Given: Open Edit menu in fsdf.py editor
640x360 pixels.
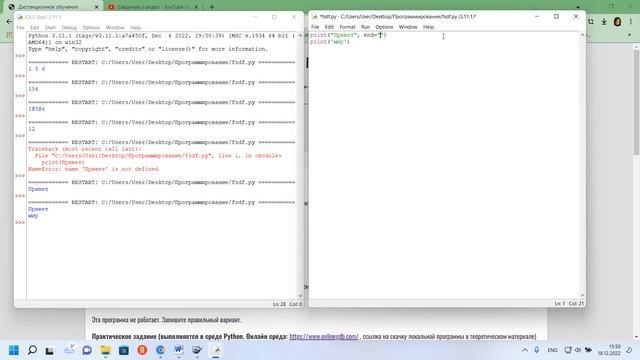Looking at the screenshot, I should coord(329,27).
